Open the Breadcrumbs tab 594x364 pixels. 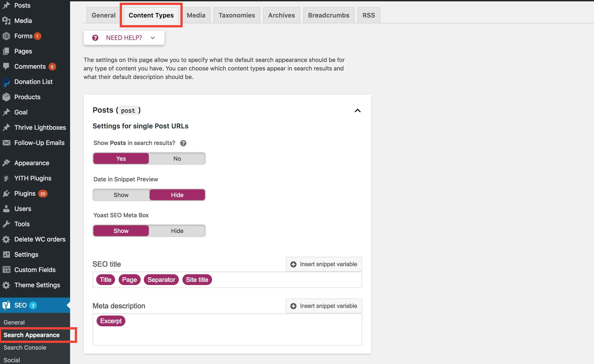329,15
